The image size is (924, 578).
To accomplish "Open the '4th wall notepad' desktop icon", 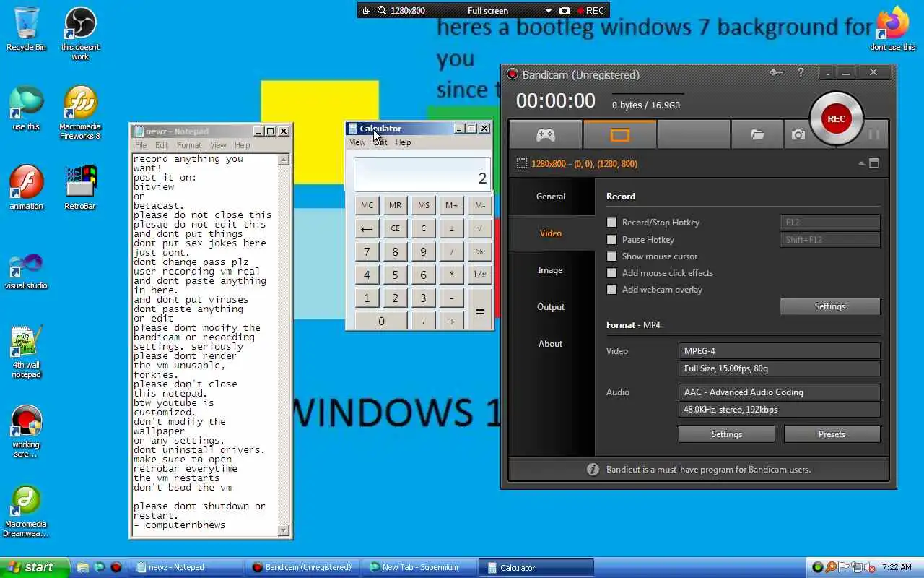I will click(x=26, y=352).
